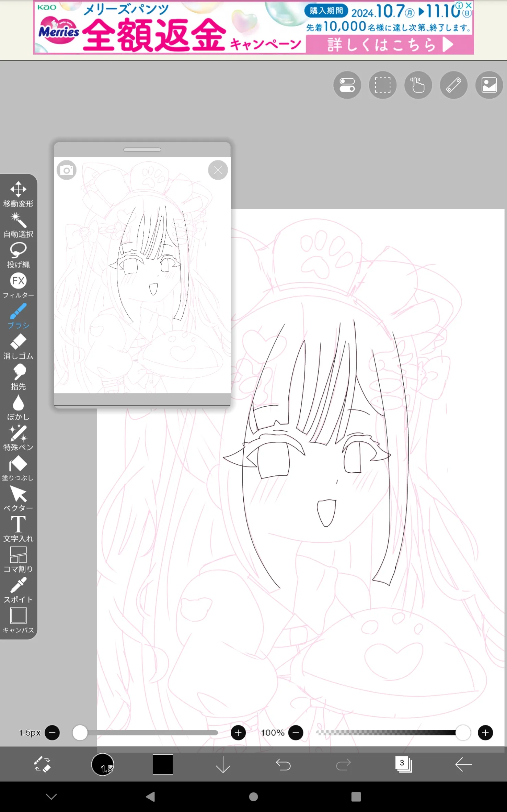This screenshot has height=812, width=507.
Task: Tap Android home navigation button
Action: [x=253, y=797]
